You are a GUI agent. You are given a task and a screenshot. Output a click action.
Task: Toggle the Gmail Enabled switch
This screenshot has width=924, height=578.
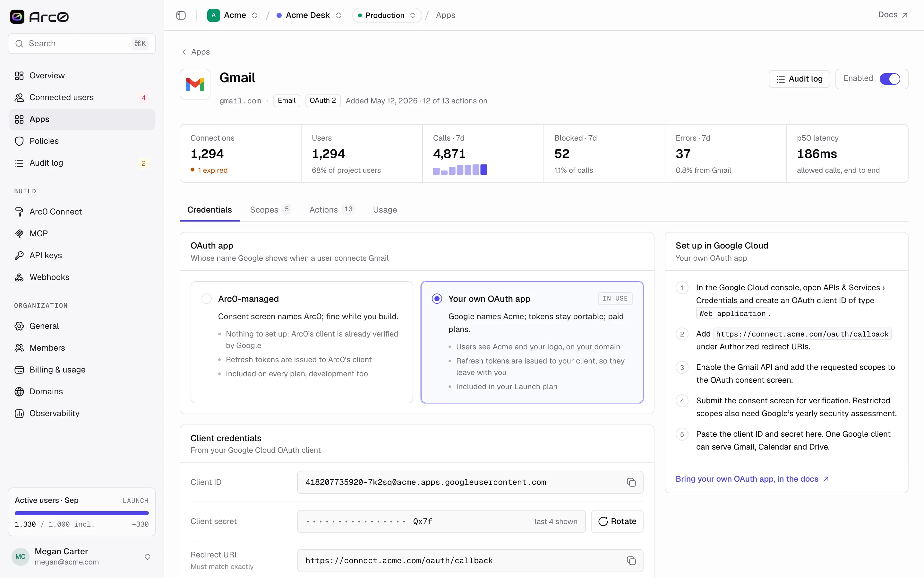(x=890, y=79)
